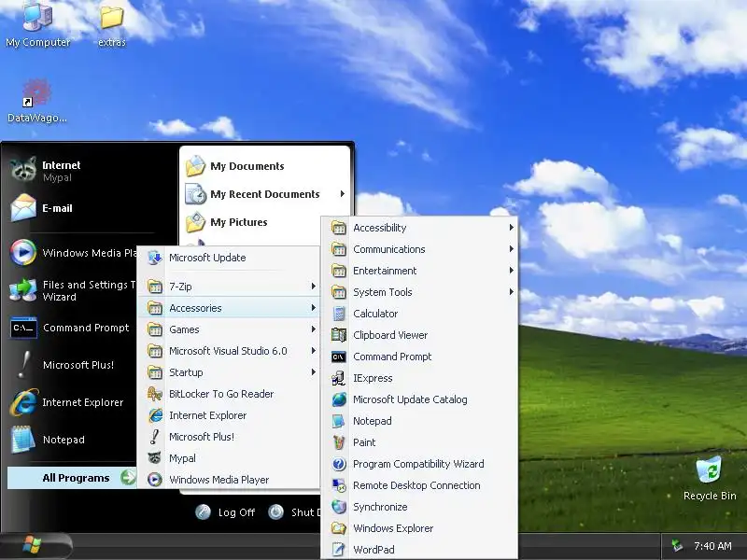The image size is (747, 560).
Task: Expand the Startup submenu arrow
Action: coord(313,371)
